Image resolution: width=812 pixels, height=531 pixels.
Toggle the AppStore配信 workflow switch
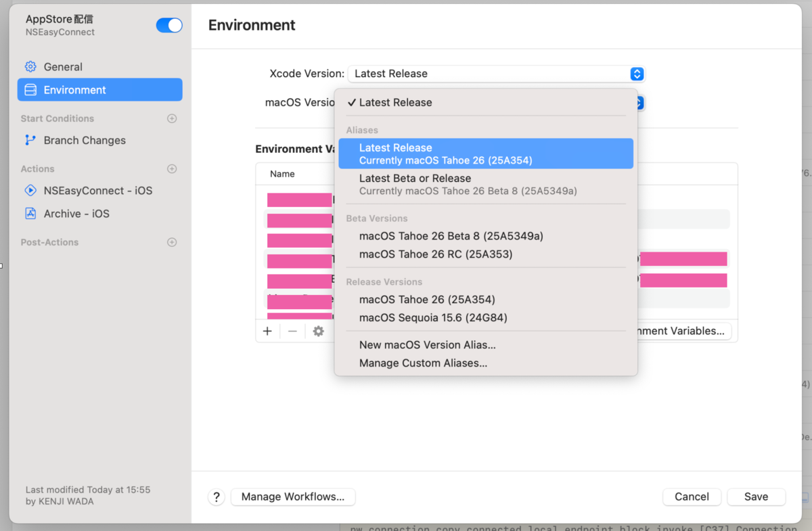click(x=169, y=26)
